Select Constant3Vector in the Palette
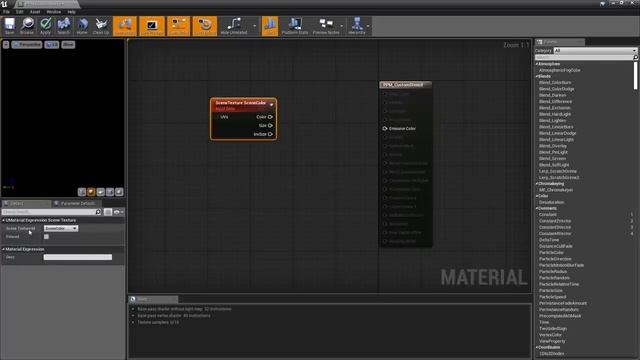Viewport: 640px width, 360px height. click(555, 227)
